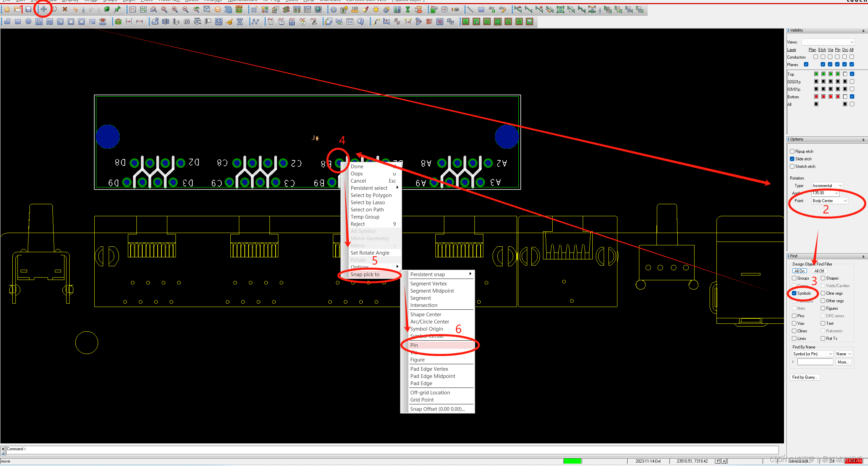Click the Zoom In magnifier icon
Screen dimensions: 868x466
pyautogui.click(x=175, y=9)
